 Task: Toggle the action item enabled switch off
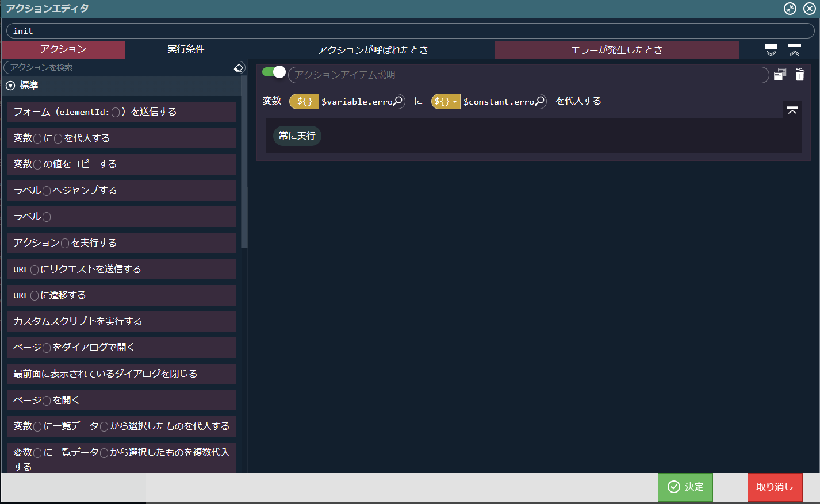point(274,72)
